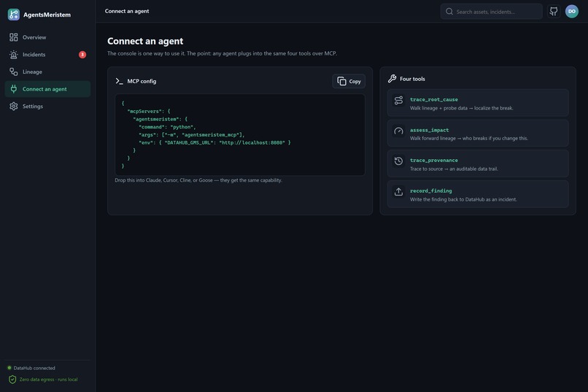Open the Lineage section
Screen dimensions: 588x392
coord(47,72)
